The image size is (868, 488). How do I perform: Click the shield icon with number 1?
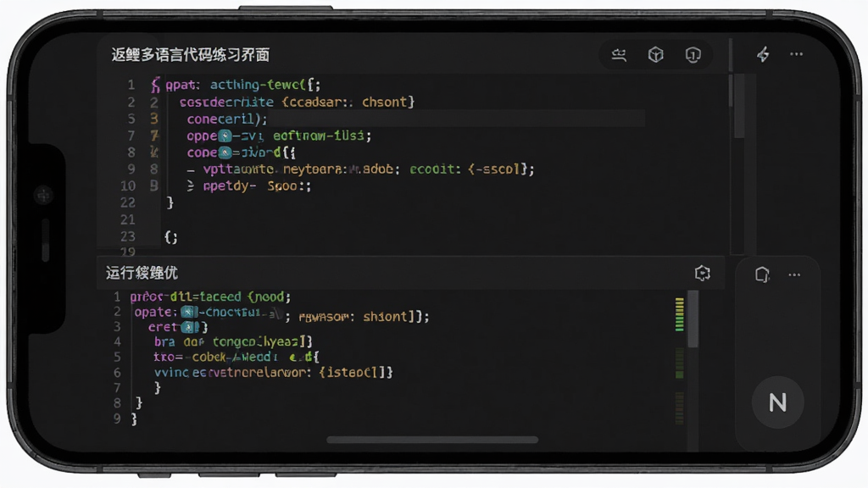pyautogui.click(x=693, y=55)
